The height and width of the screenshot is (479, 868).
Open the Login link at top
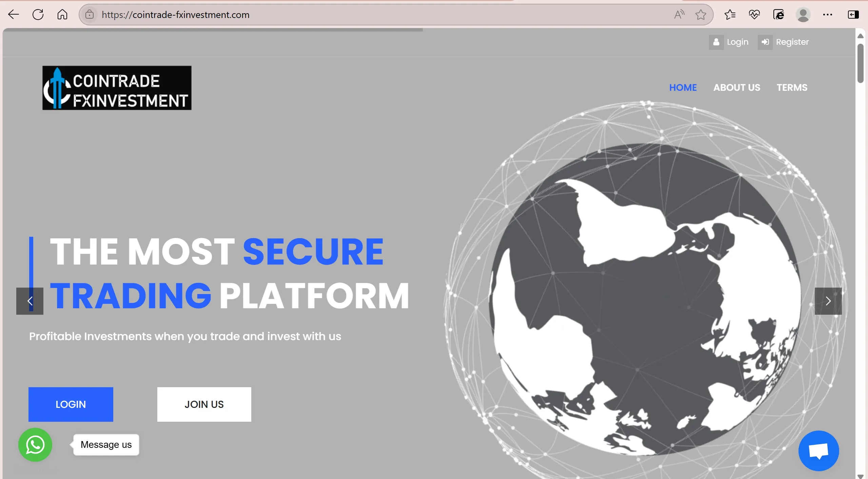737,42
